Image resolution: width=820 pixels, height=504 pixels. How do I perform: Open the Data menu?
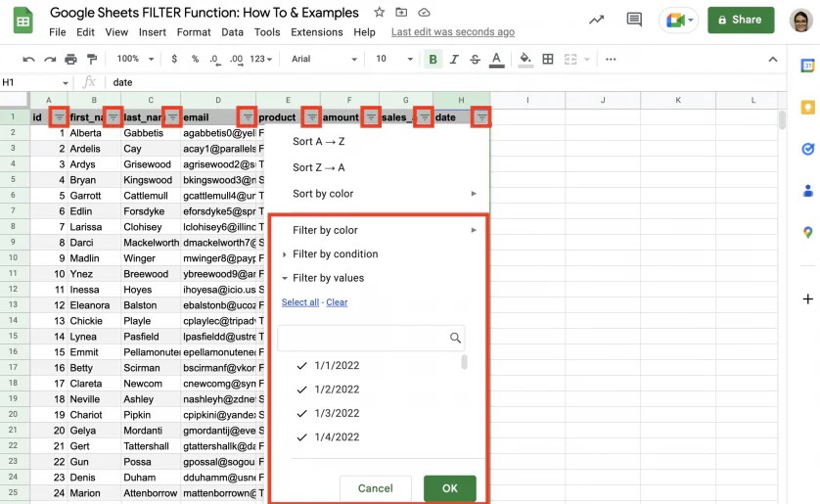pos(232,32)
